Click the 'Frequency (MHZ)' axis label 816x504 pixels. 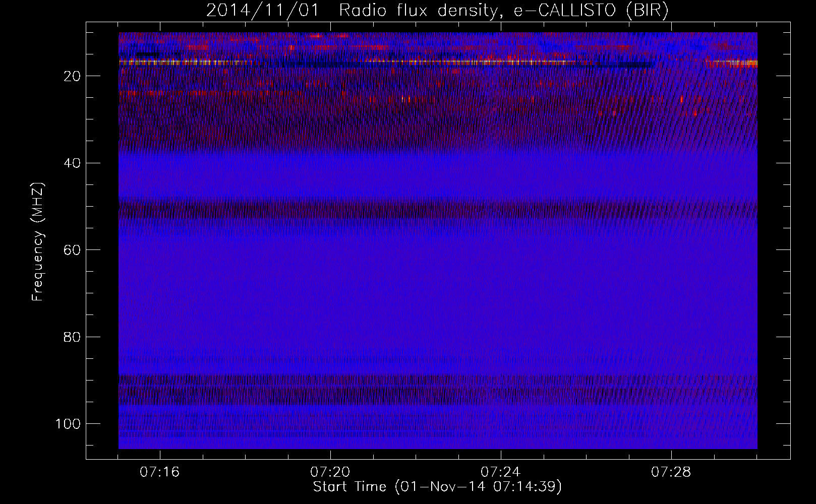(x=38, y=242)
